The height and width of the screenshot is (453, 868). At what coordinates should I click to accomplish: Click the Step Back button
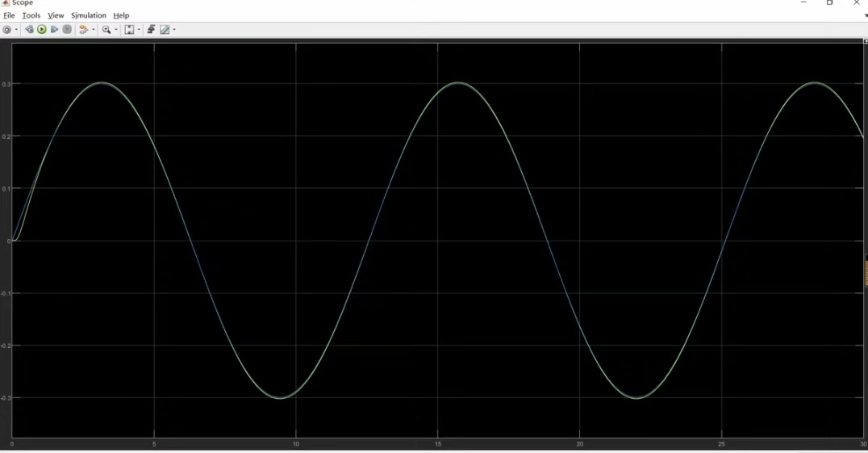[x=29, y=29]
